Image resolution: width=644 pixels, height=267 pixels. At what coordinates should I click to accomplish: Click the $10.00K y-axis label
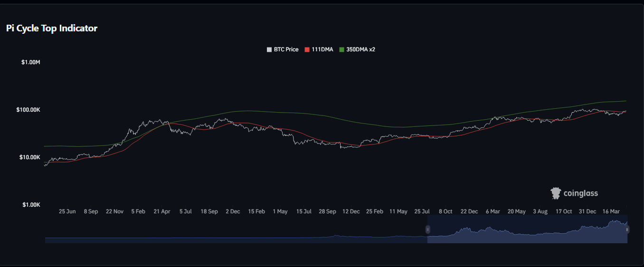29,157
